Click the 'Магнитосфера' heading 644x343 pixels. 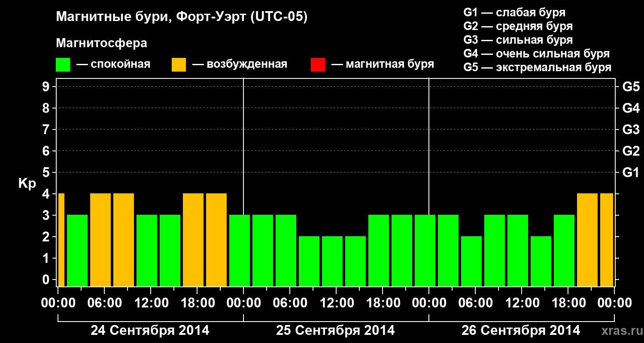[101, 43]
